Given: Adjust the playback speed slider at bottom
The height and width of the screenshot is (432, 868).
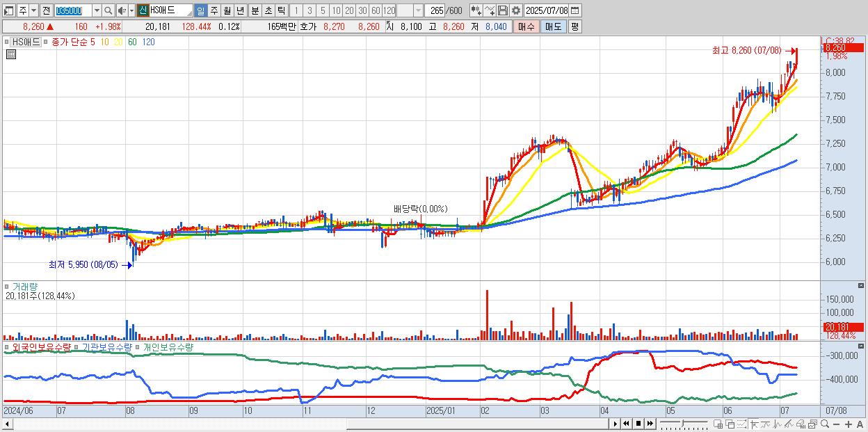Looking at the screenshot, I should [x=684, y=424].
